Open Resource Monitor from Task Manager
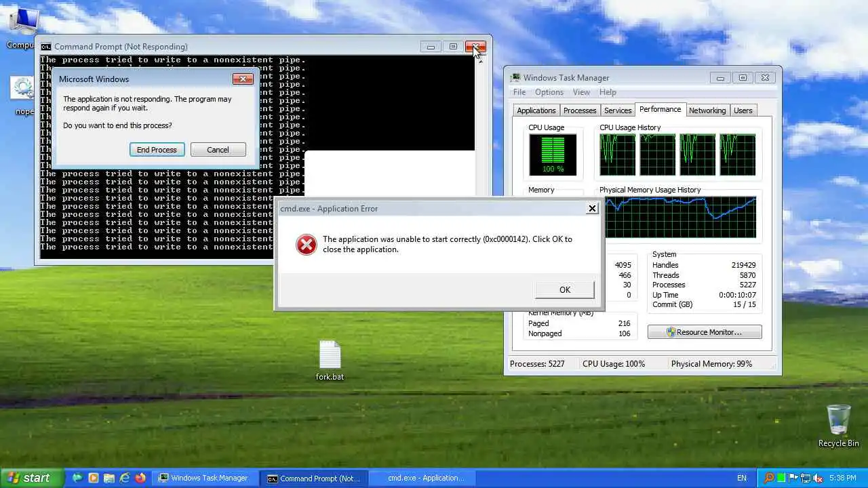 [x=705, y=332]
